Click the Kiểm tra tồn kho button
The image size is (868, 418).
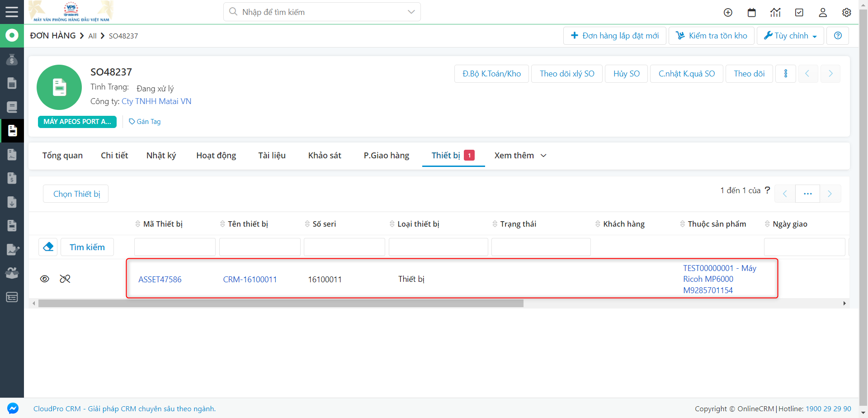[x=712, y=36]
